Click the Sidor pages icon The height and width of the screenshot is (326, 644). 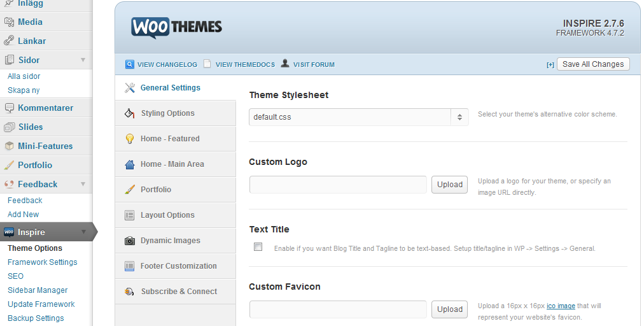pyautogui.click(x=9, y=60)
